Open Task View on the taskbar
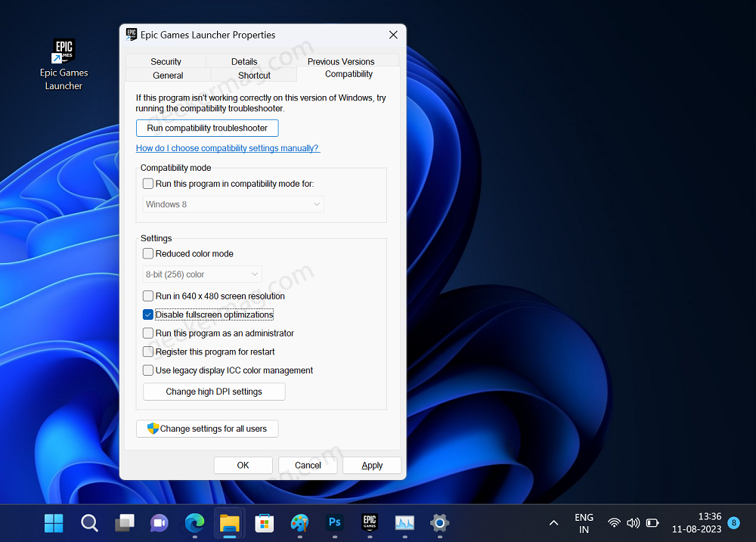The width and height of the screenshot is (756, 542). tap(125, 523)
